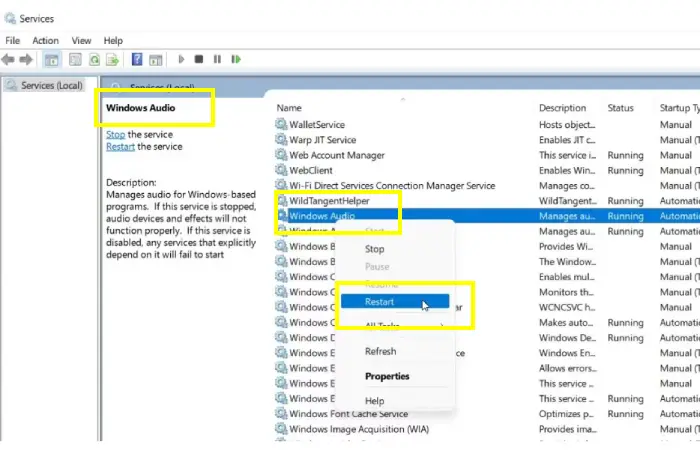
Task: Click the Restart the service link
Action: [121, 146]
